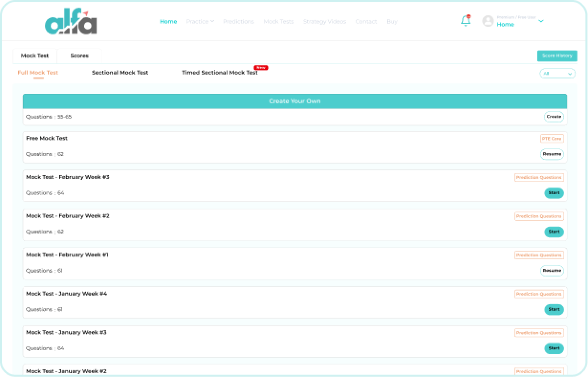This screenshot has width=588, height=377.
Task: Click the Mock Test - February Week #1 title
Action: 67,255
